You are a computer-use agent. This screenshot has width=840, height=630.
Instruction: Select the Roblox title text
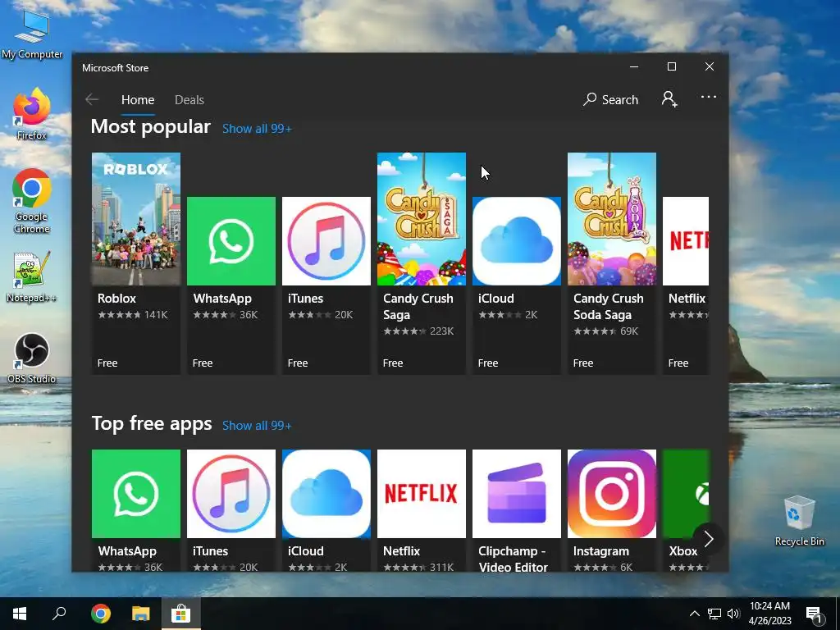[x=116, y=299]
